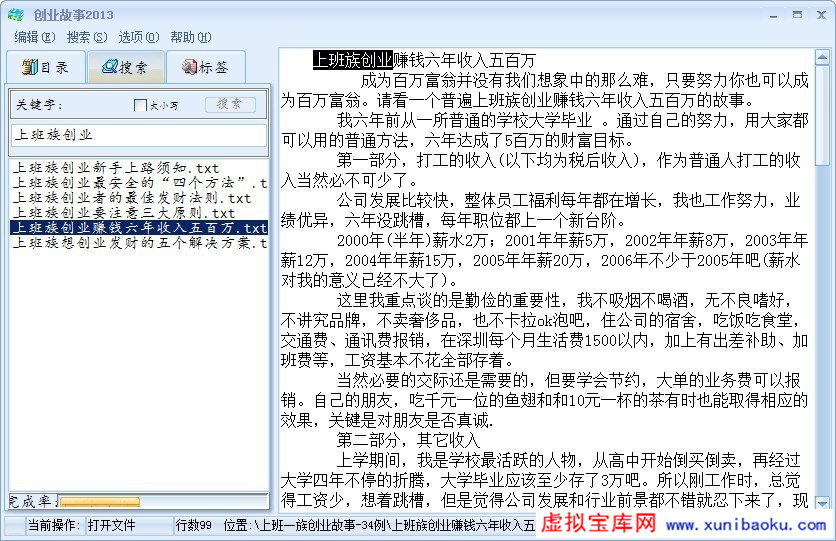Open the 标签 (Bookmarks) tab
Screen dimensions: 836x541
(x=204, y=67)
